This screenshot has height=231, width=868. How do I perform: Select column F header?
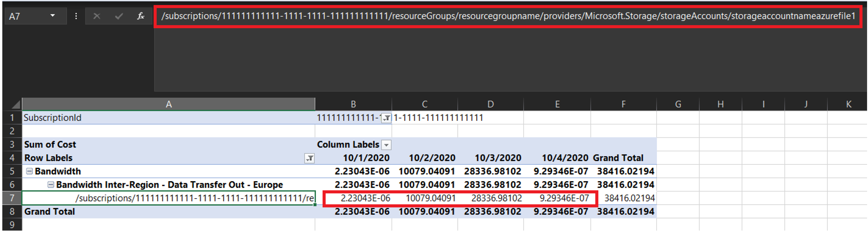pos(624,104)
